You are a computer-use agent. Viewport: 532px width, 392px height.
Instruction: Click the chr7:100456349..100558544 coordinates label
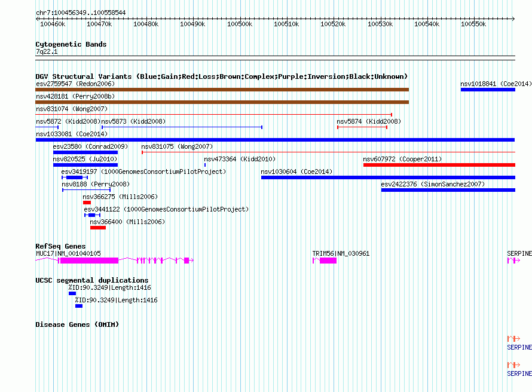pos(81,13)
